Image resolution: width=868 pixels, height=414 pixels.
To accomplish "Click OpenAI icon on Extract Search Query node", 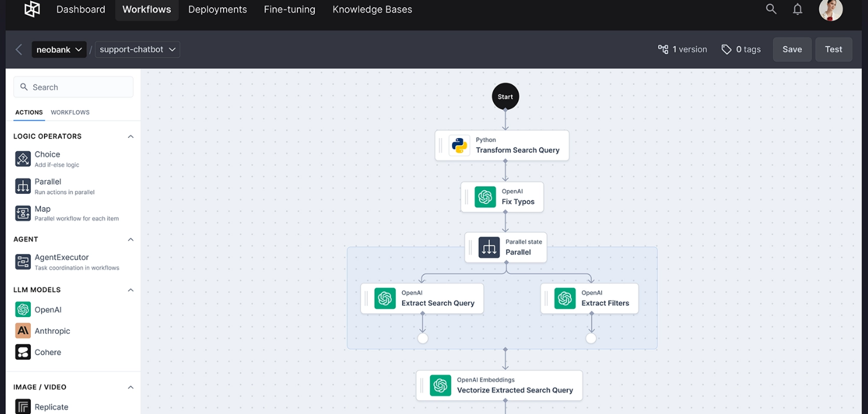I will point(385,298).
